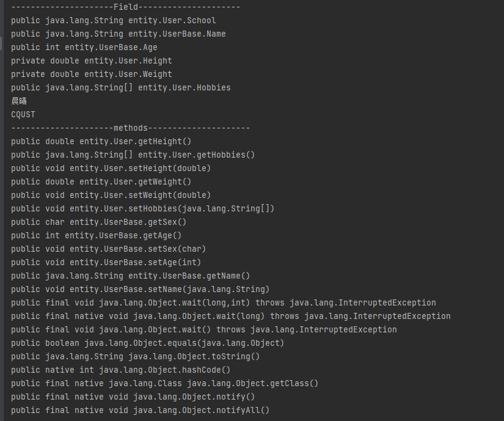Viewport: 504px width, 421px height.
Task: Click the gray gutter marker at left edge
Action: coord(1,44)
